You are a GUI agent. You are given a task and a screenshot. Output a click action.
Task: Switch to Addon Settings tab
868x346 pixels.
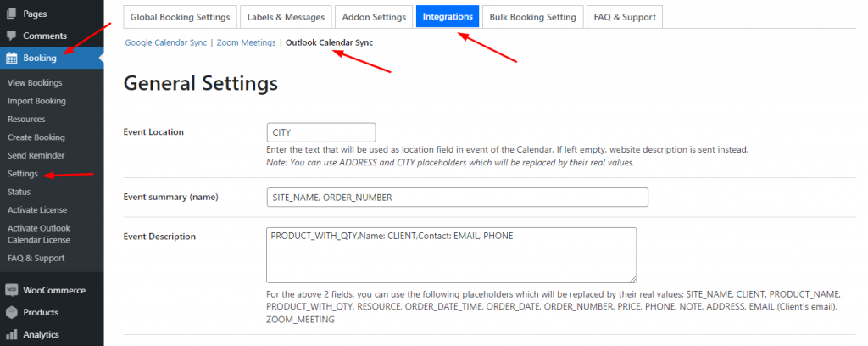(374, 17)
